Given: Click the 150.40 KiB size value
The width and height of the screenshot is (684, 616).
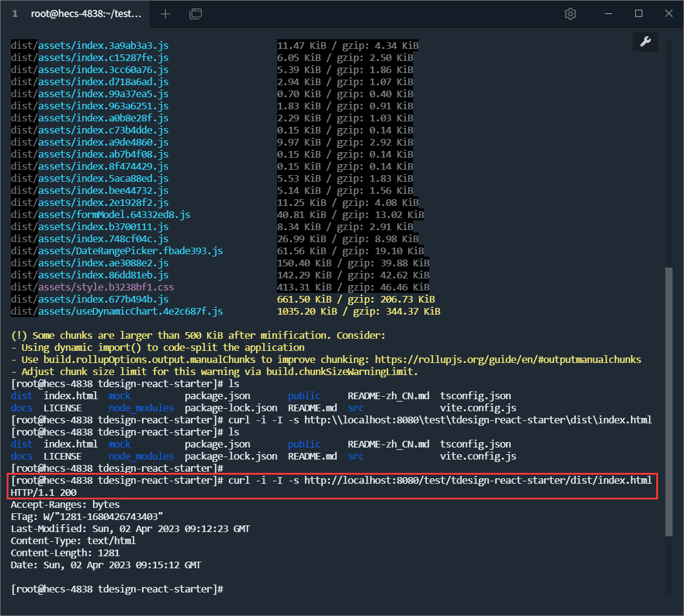Looking at the screenshot, I should click(x=304, y=263).
